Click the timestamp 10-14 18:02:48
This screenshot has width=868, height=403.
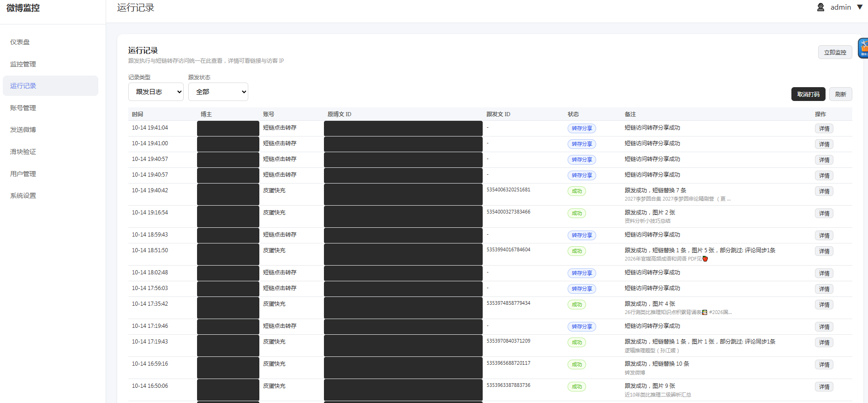[150, 273]
